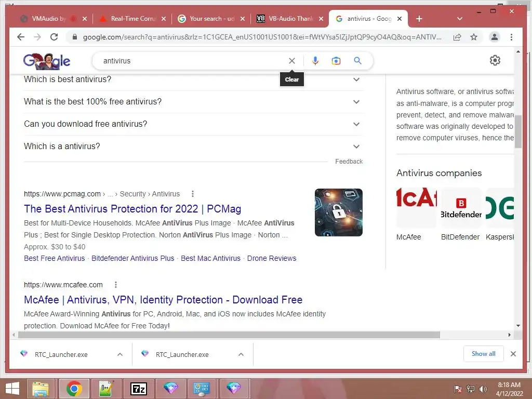Select the Kaspersky company card

point(500,215)
